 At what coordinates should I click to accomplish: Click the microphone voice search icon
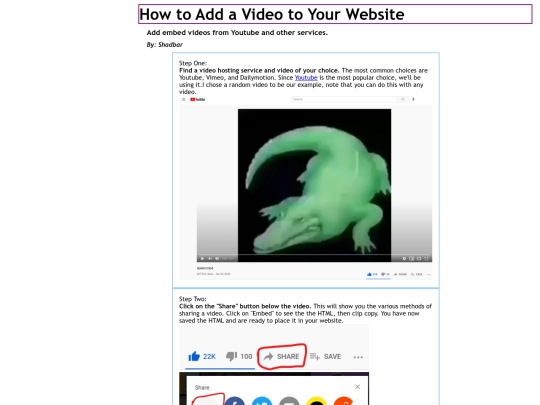(x=413, y=99)
